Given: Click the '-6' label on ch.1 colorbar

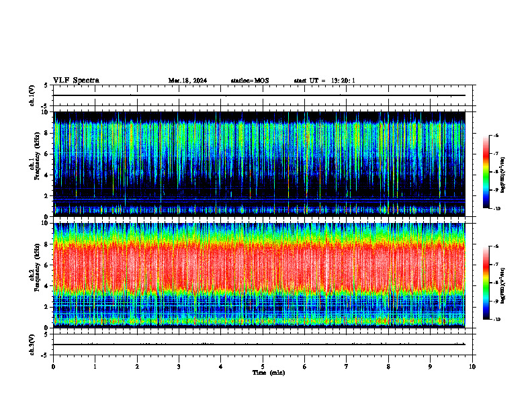Looking at the screenshot, I should click(x=496, y=135).
